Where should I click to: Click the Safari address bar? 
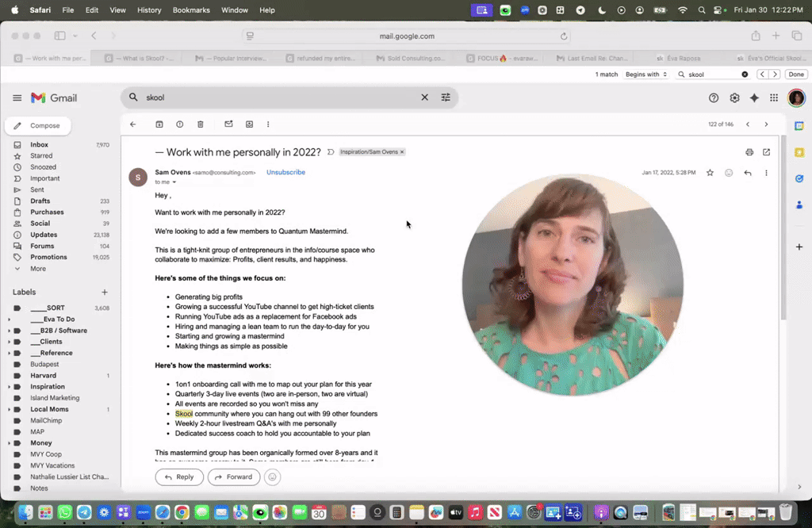407,36
